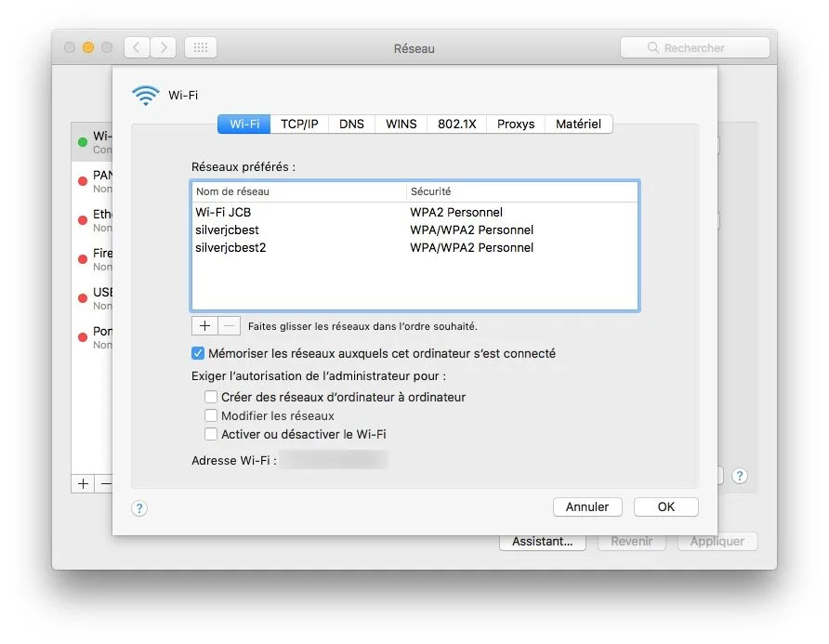Open help button in Réseau window
The height and width of the screenshot is (644, 829).
[x=740, y=476]
